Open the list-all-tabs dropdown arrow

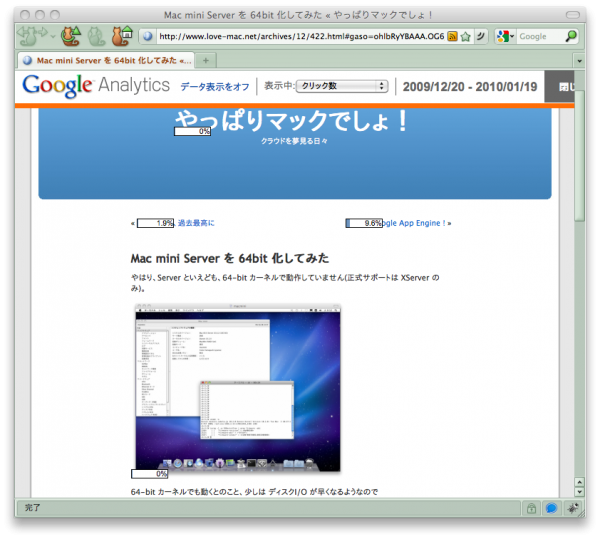[x=579, y=61]
